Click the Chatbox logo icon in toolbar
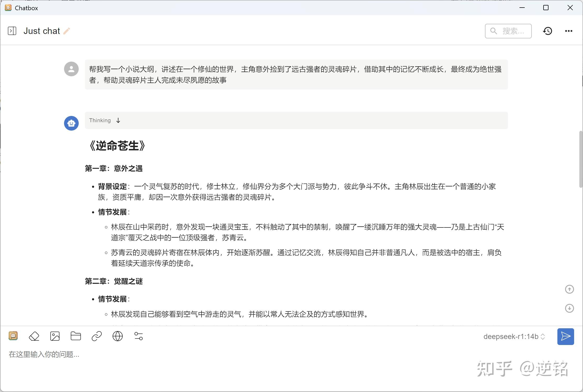583x392 pixels. tap(13, 336)
